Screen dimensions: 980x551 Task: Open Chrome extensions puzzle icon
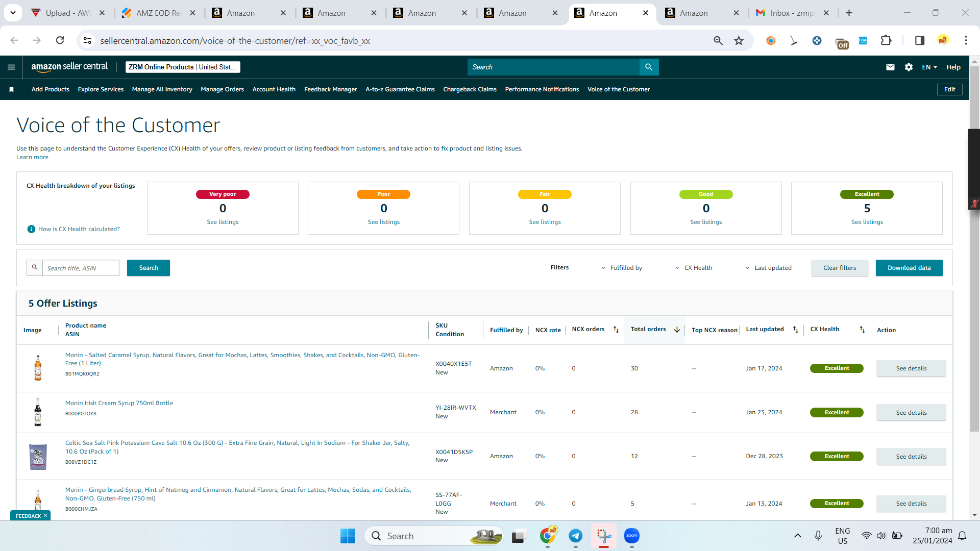click(886, 40)
